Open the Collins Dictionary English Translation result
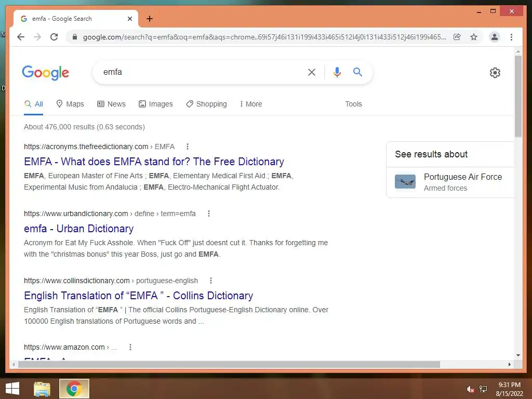This screenshot has width=532, height=399. click(x=138, y=296)
